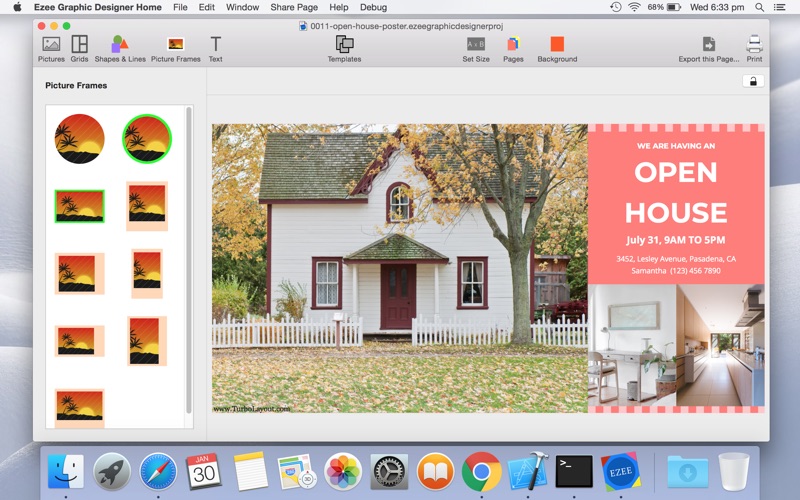Launch Finder from the Dock
Viewport: 800px width, 500px height.
tap(66, 471)
